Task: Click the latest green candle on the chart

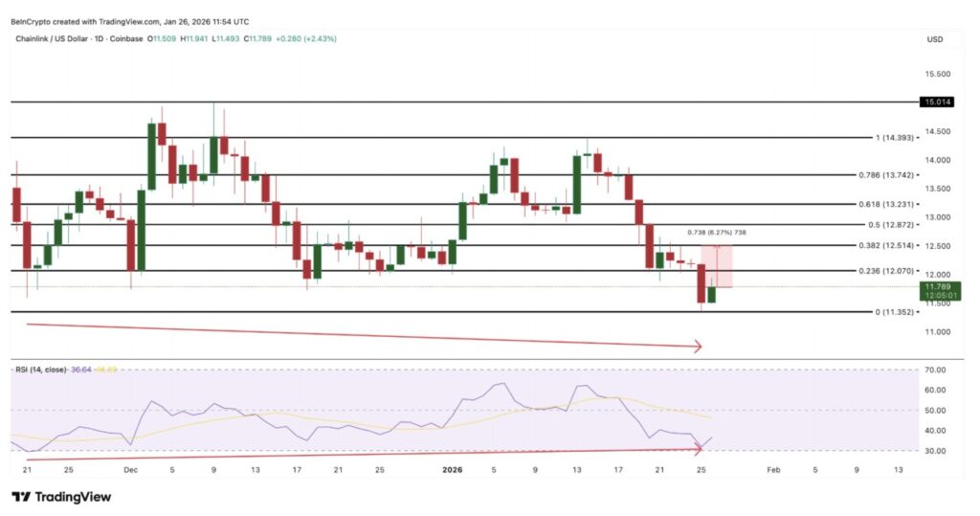Action: coord(711,294)
